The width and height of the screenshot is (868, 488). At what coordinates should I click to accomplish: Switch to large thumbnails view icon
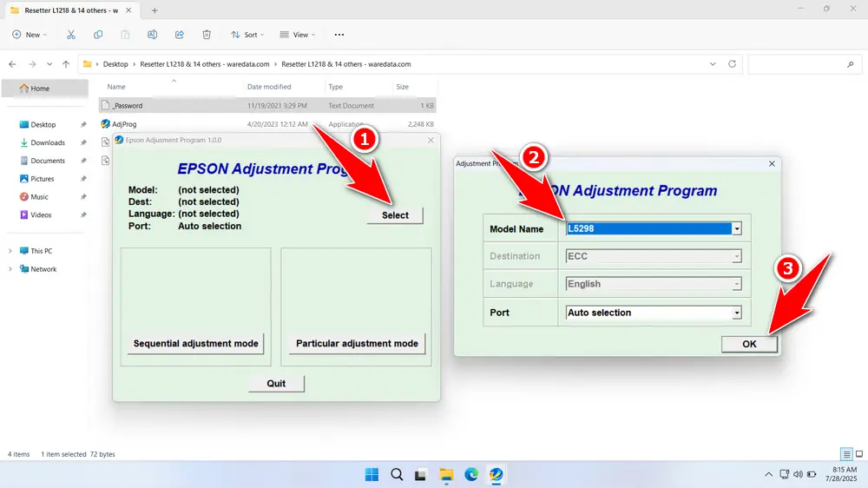click(859, 454)
